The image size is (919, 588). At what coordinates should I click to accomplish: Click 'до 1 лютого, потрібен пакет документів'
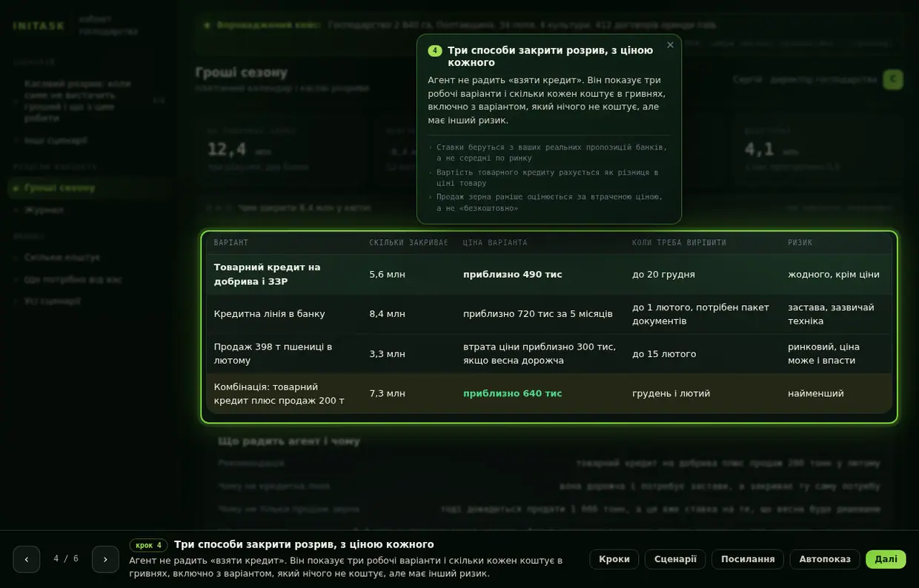[x=700, y=314]
